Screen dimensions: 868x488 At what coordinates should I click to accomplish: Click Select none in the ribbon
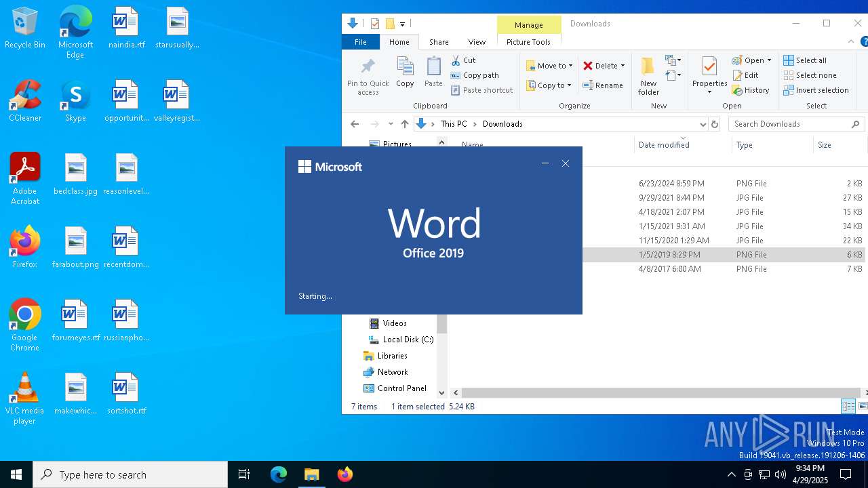click(x=810, y=75)
